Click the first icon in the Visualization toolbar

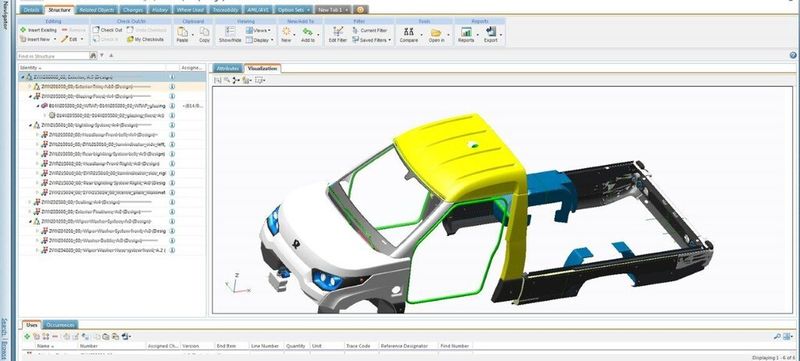[x=217, y=80]
